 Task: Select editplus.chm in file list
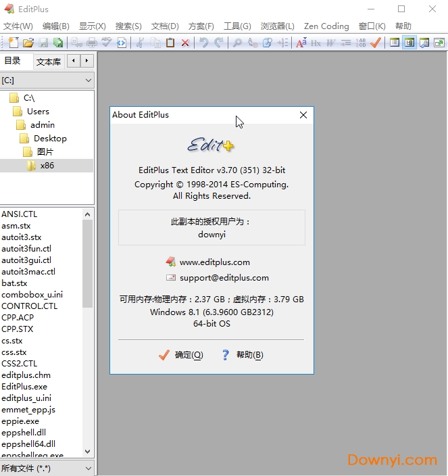coord(26,375)
